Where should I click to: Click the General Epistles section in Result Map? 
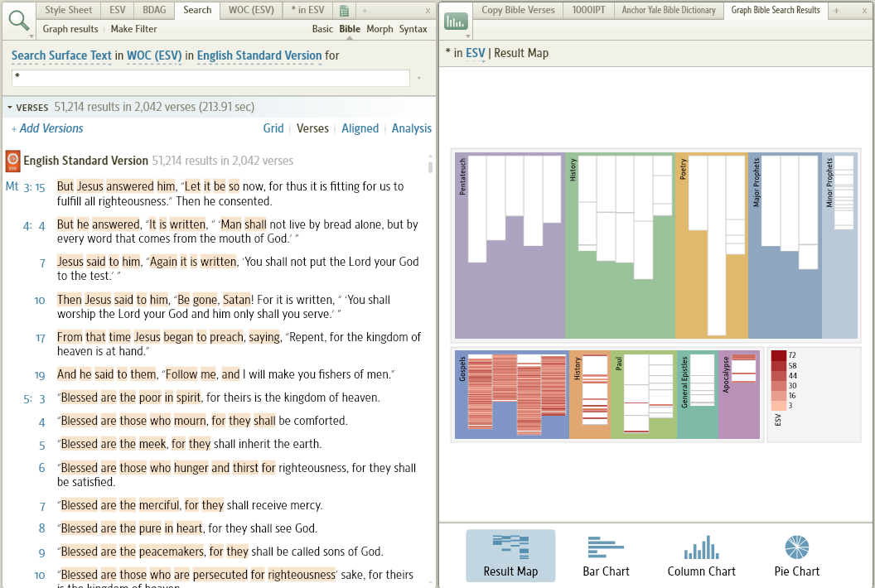pos(697,394)
